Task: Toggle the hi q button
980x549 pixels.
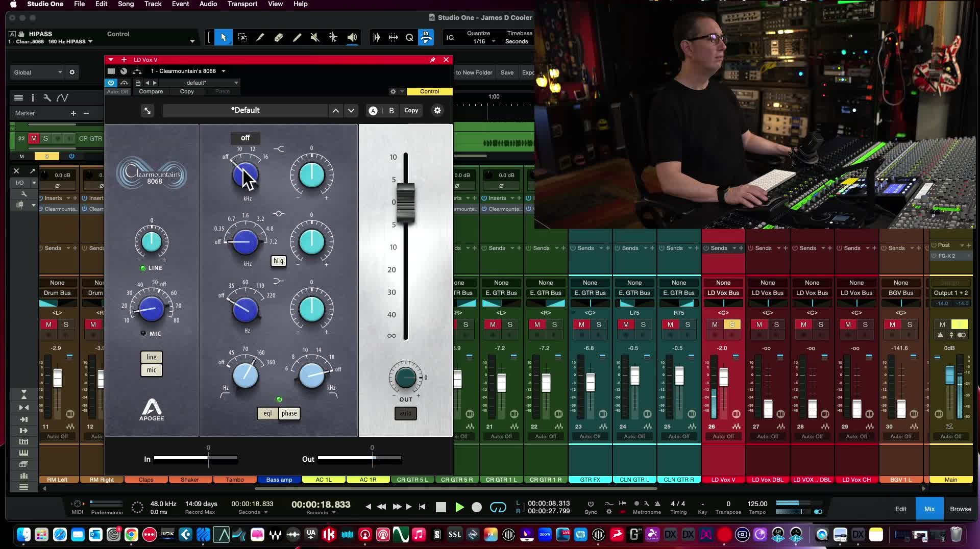Action: click(278, 261)
